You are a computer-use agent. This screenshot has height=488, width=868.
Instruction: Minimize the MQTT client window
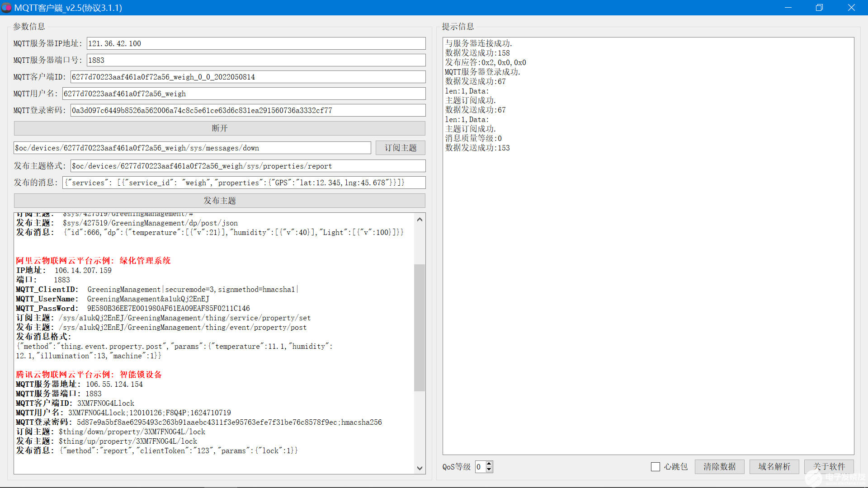click(788, 8)
